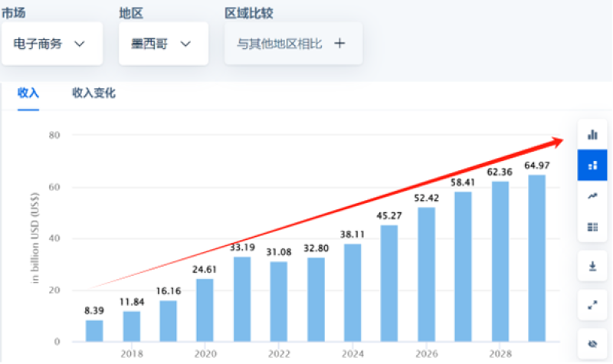The width and height of the screenshot is (613, 364).
Task: Open the 电子商务 market dropdown
Action: click(51, 44)
